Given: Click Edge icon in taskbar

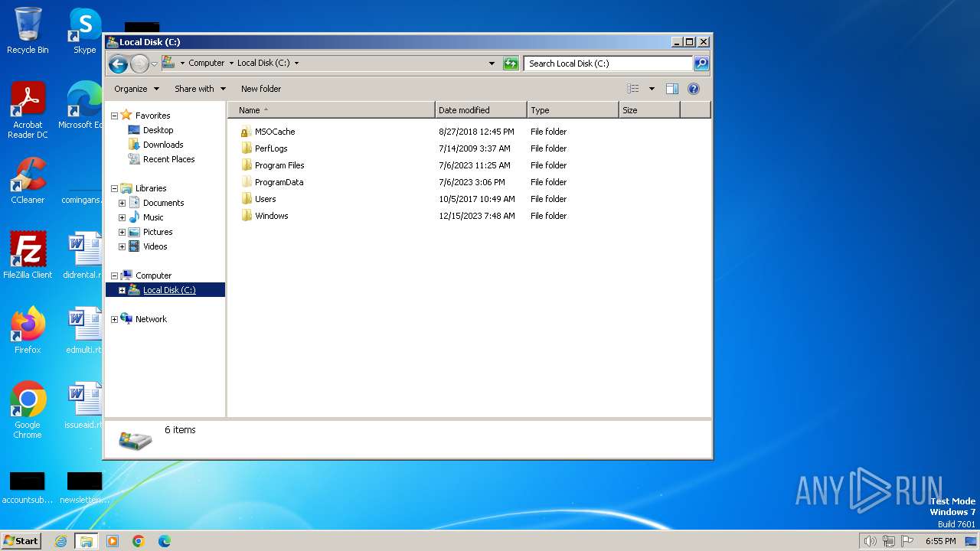Looking at the screenshot, I should tap(165, 541).
